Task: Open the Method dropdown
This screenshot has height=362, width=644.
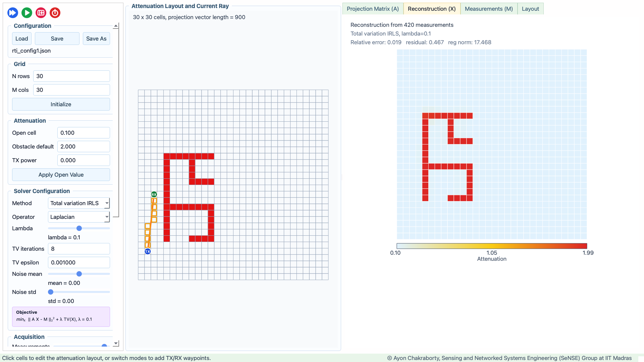Action: [x=79, y=203]
